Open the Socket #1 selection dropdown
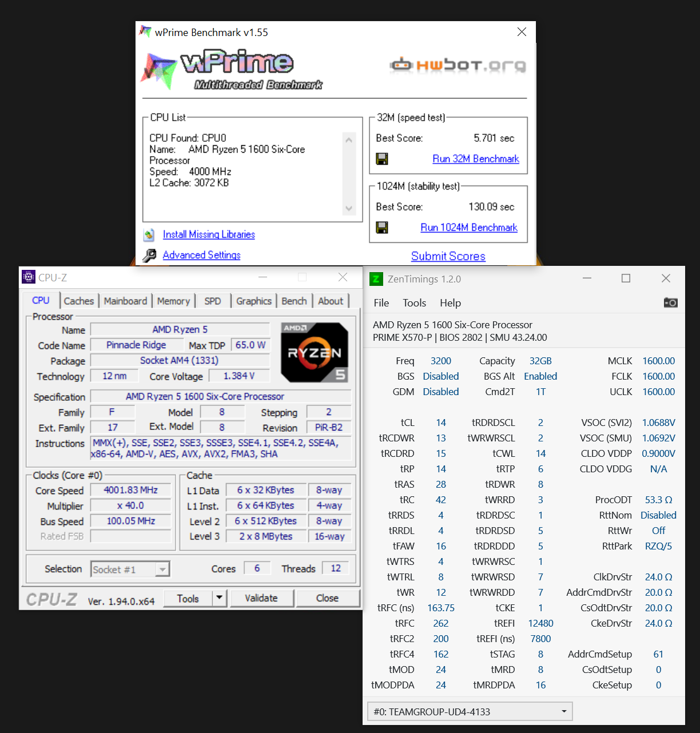The image size is (700, 733). pyautogui.click(x=130, y=569)
